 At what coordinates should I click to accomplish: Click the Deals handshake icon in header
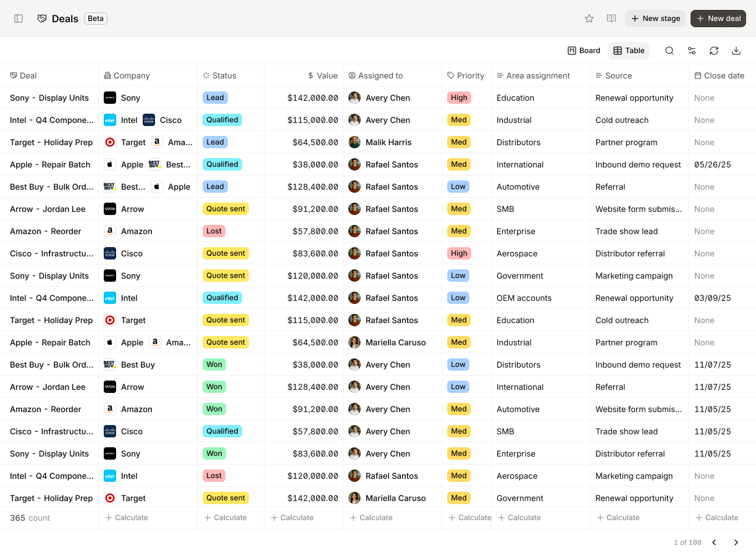click(42, 19)
